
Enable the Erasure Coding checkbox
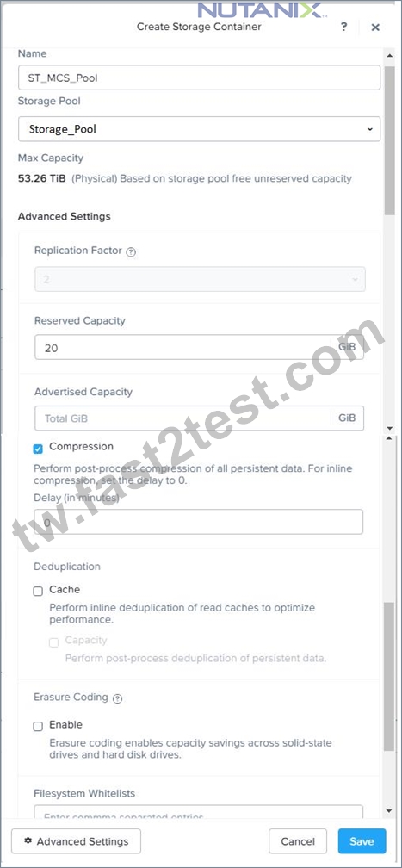[38, 726]
